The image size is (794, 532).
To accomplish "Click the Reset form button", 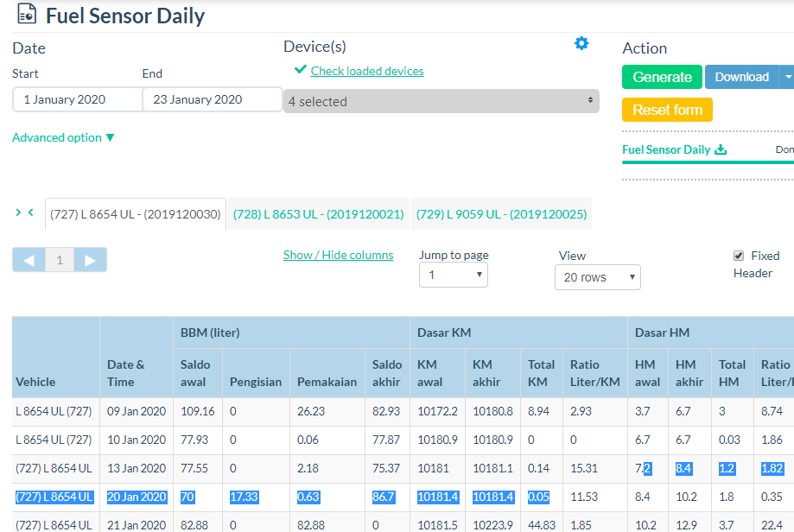I will tap(667, 110).
